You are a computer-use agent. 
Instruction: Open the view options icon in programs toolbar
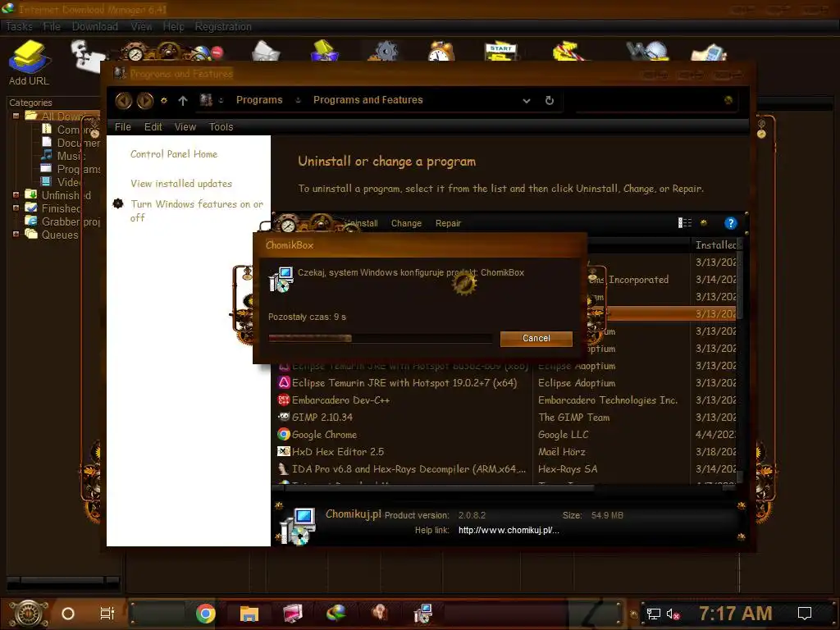(x=685, y=223)
